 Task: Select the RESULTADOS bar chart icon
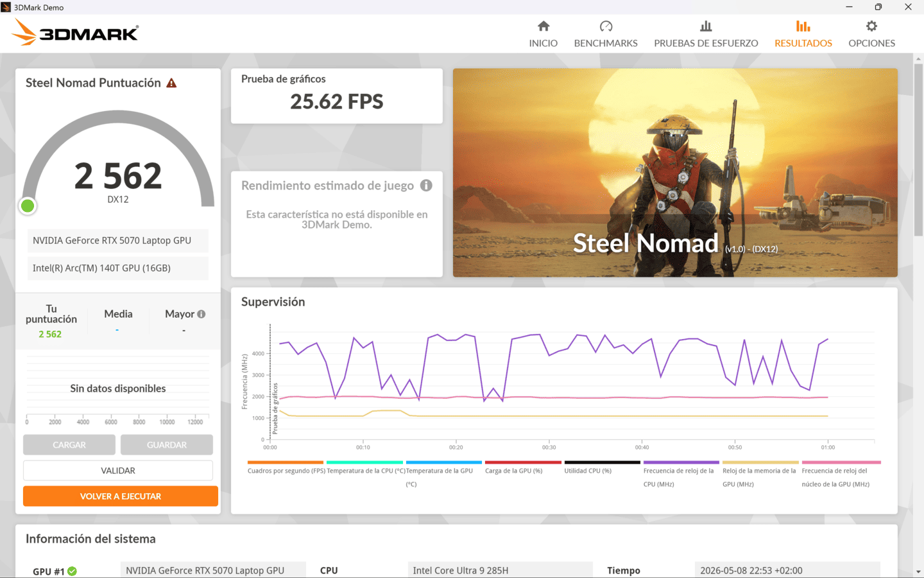pos(803,26)
